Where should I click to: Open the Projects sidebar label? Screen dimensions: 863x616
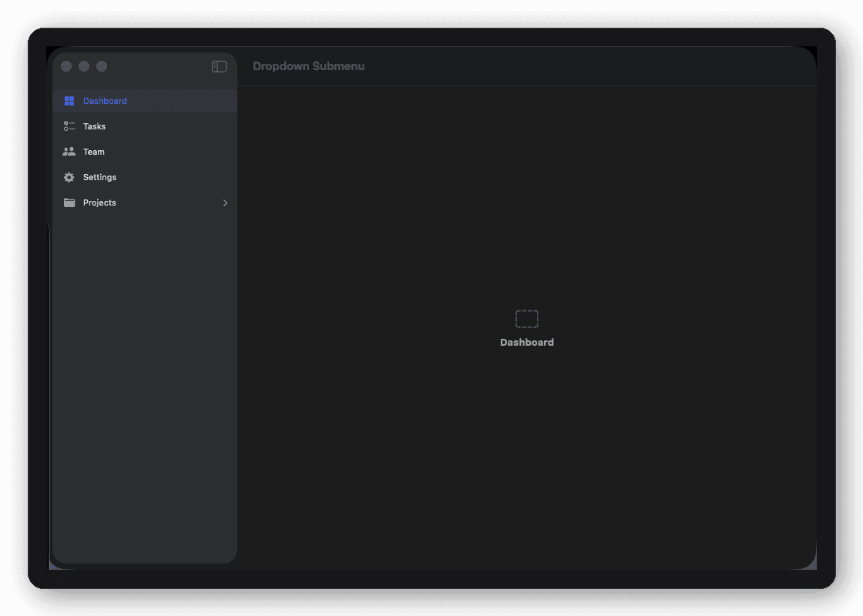(x=99, y=203)
